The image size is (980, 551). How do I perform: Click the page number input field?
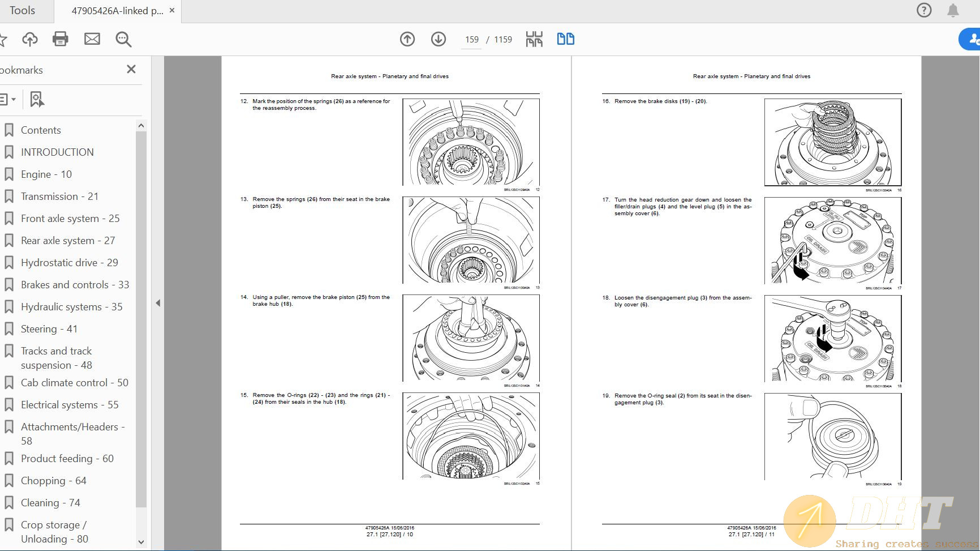click(x=471, y=40)
